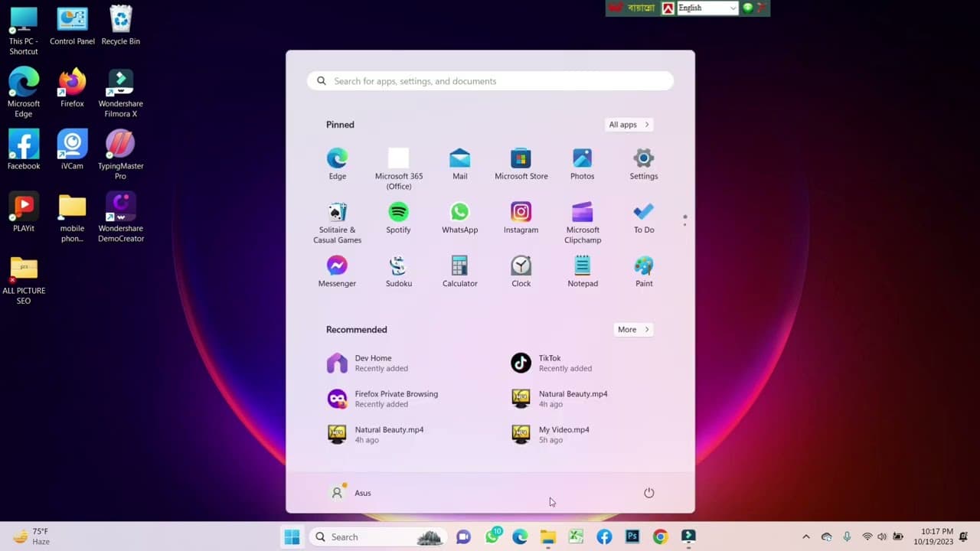Select TypingMaster Pro desktop icon

click(x=120, y=155)
